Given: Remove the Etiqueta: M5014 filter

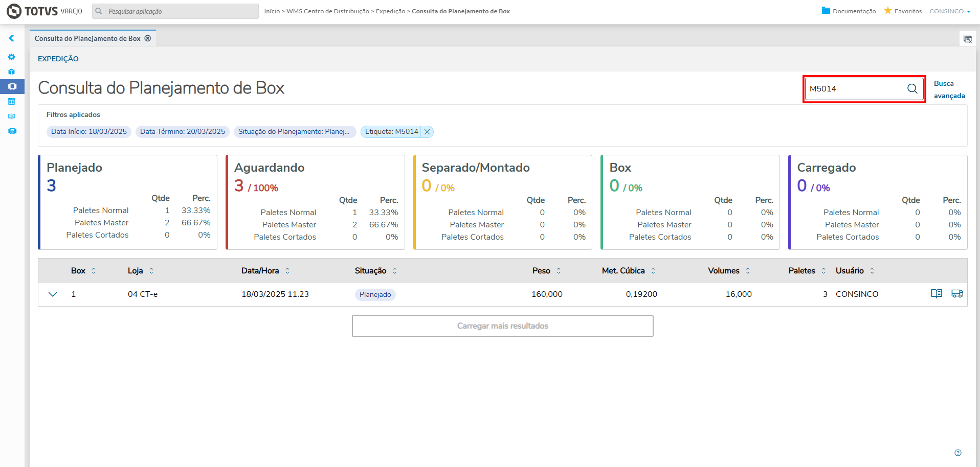Looking at the screenshot, I should [x=427, y=132].
